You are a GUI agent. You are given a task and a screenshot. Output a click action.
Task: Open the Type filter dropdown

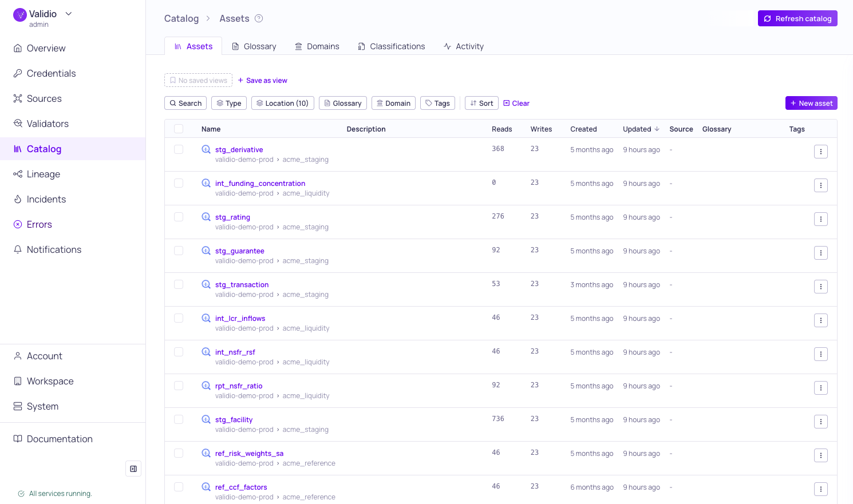229,103
